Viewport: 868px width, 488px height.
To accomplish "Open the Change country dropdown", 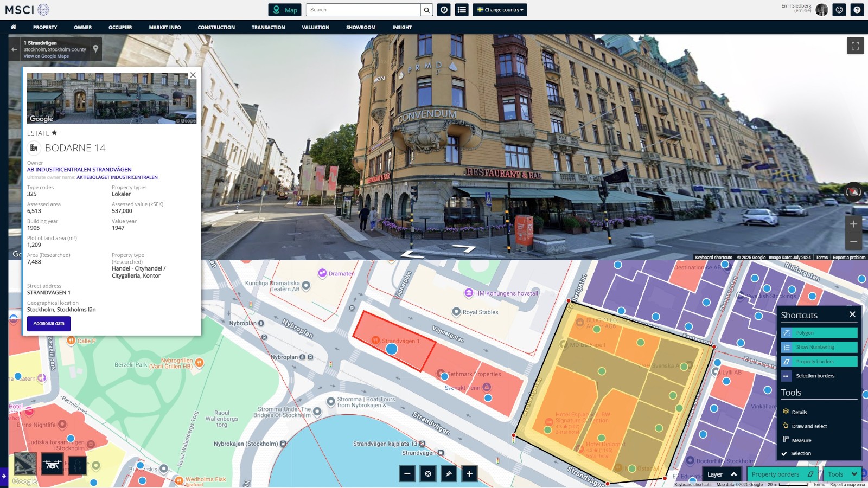I will pyautogui.click(x=500, y=10).
